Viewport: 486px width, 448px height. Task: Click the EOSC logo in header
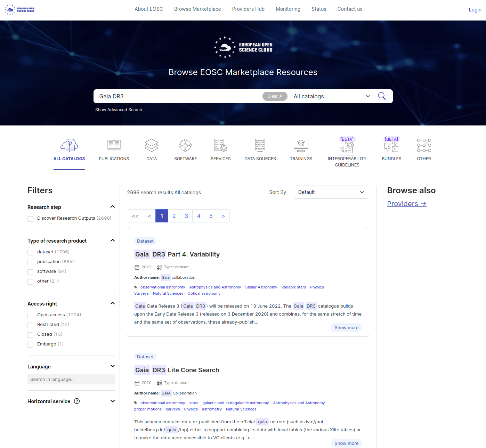click(19, 10)
